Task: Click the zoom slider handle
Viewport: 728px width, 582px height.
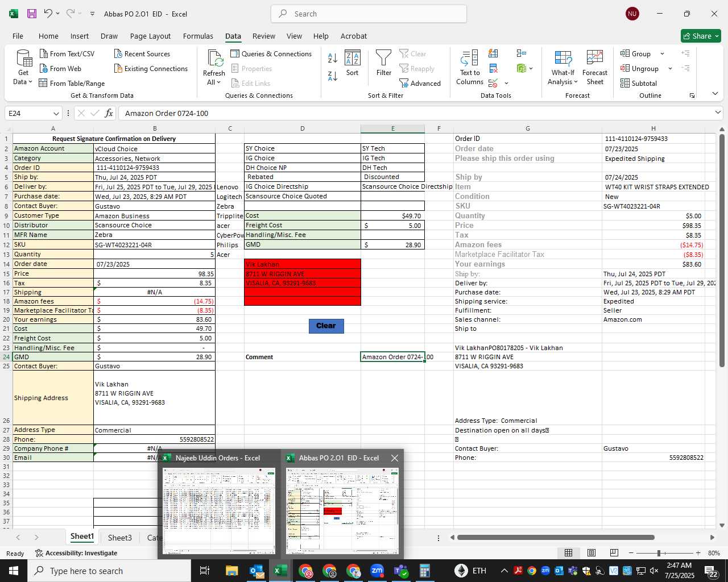Action: pos(659,553)
